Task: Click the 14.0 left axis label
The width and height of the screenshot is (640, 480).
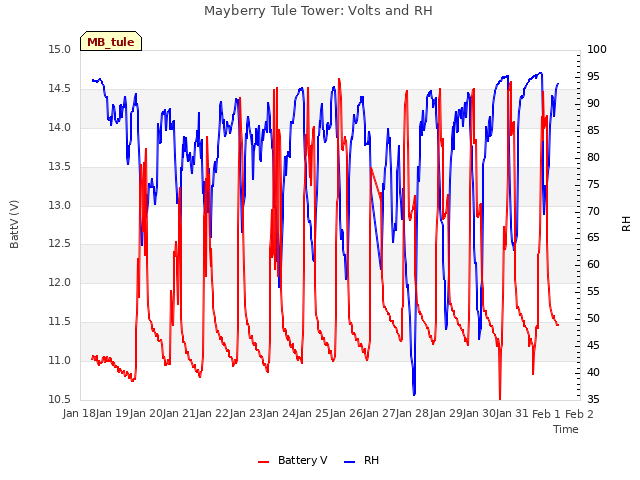Action: [x=59, y=128]
